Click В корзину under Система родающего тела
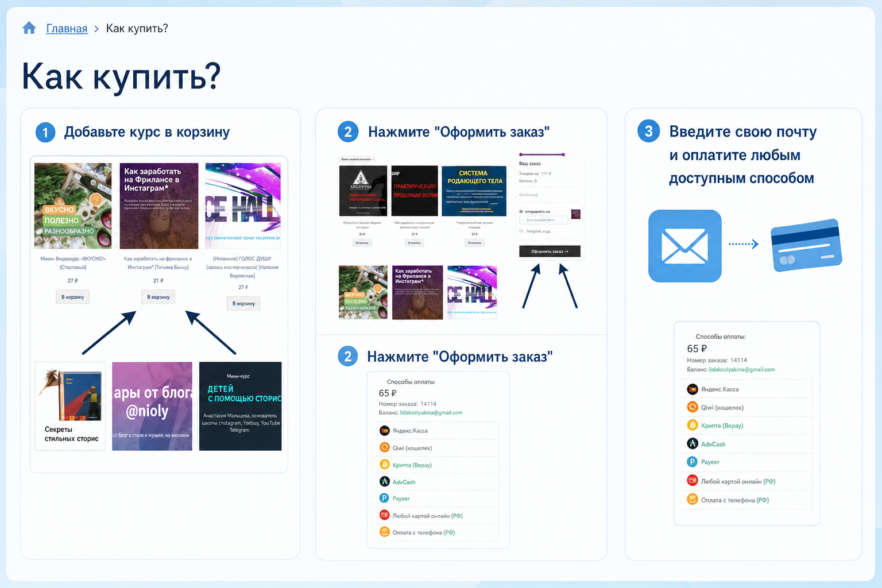Screen dimensions: 882x588 (x=474, y=243)
